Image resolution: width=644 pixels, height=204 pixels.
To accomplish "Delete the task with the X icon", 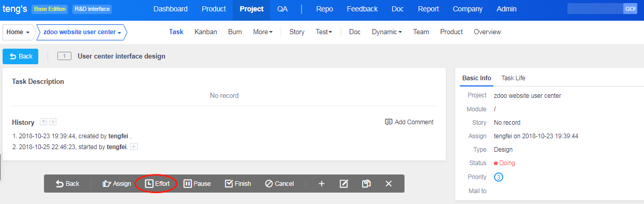I will point(389,184).
